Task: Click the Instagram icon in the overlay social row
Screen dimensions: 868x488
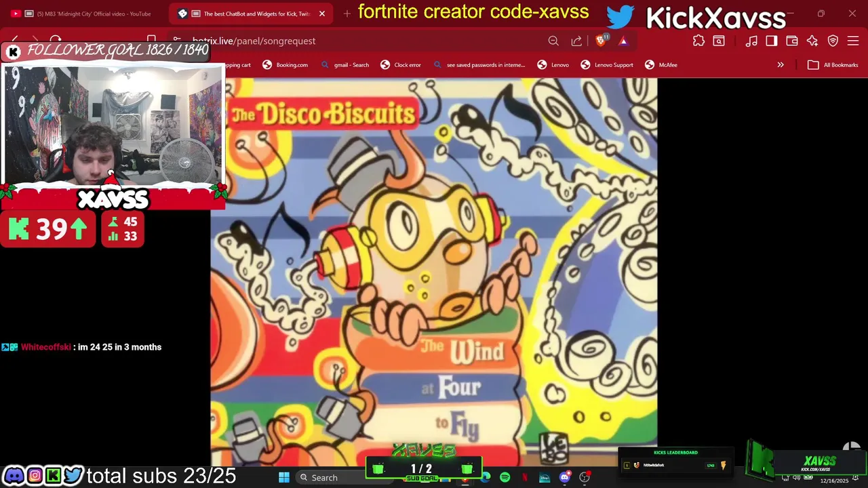Action: pos(34,476)
